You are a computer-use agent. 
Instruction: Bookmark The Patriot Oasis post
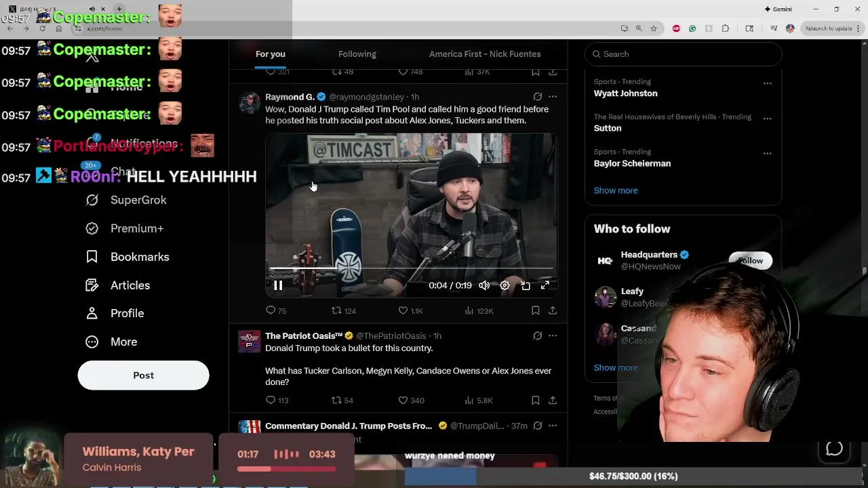[x=535, y=401]
